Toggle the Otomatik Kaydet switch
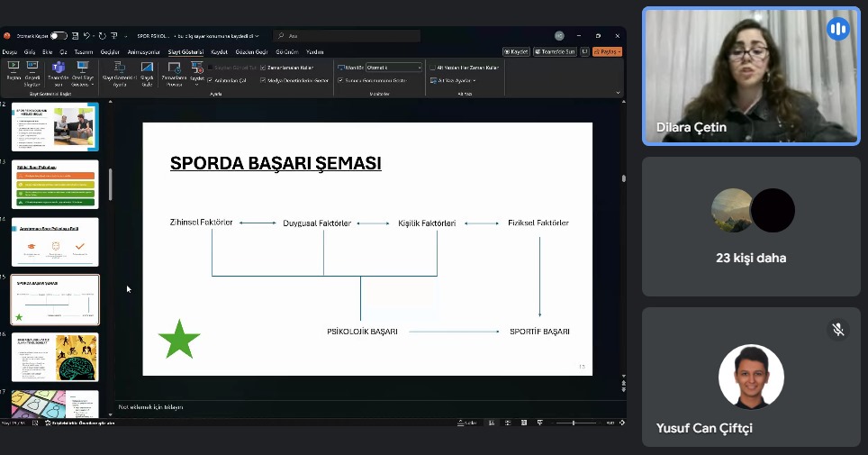This screenshot has height=455, width=868. [59, 36]
